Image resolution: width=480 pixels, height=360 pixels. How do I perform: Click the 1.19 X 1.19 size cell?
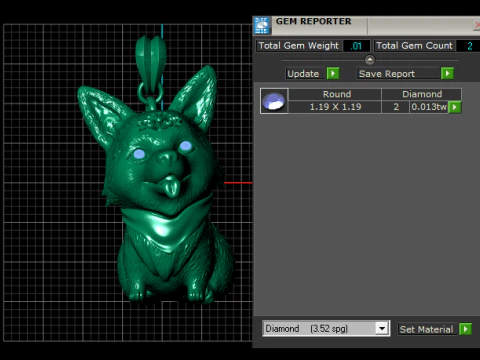335,107
